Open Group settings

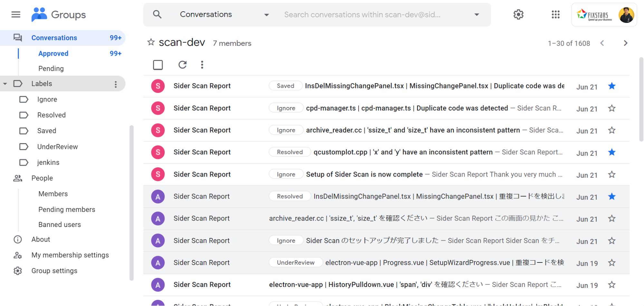tap(54, 271)
